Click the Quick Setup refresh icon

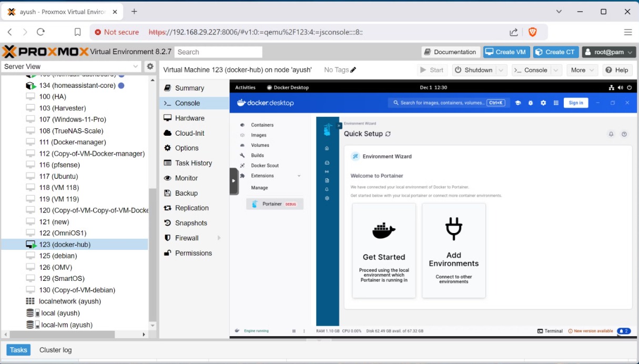click(x=388, y=134)
